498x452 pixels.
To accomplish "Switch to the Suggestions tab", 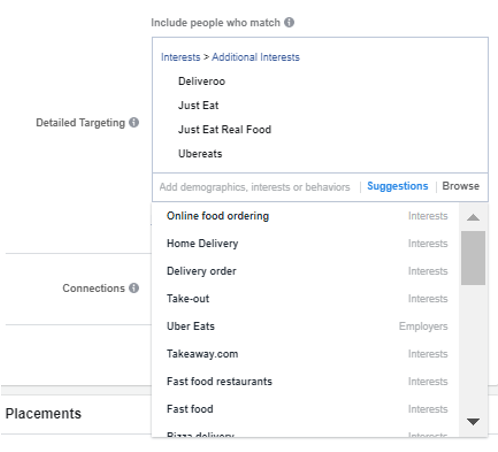I will [397, 186].
